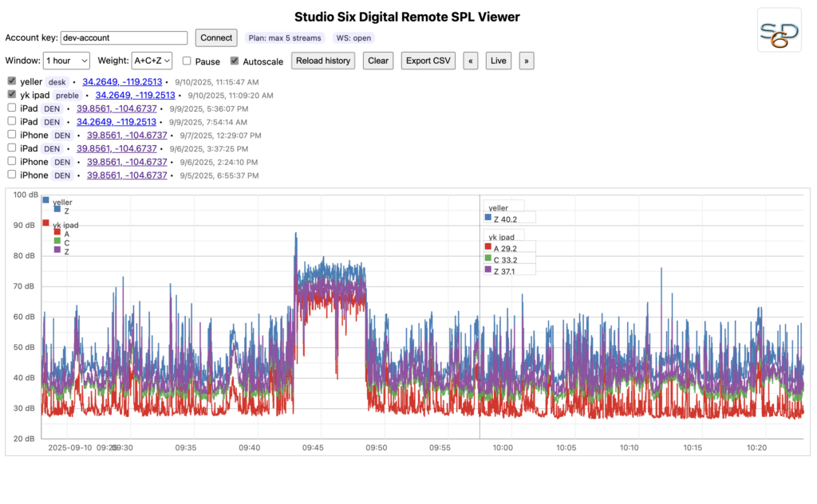This screenshot has height=504, width=817.
Task: Uncheck the yeller desk stream checkbox
Action: 11,81
